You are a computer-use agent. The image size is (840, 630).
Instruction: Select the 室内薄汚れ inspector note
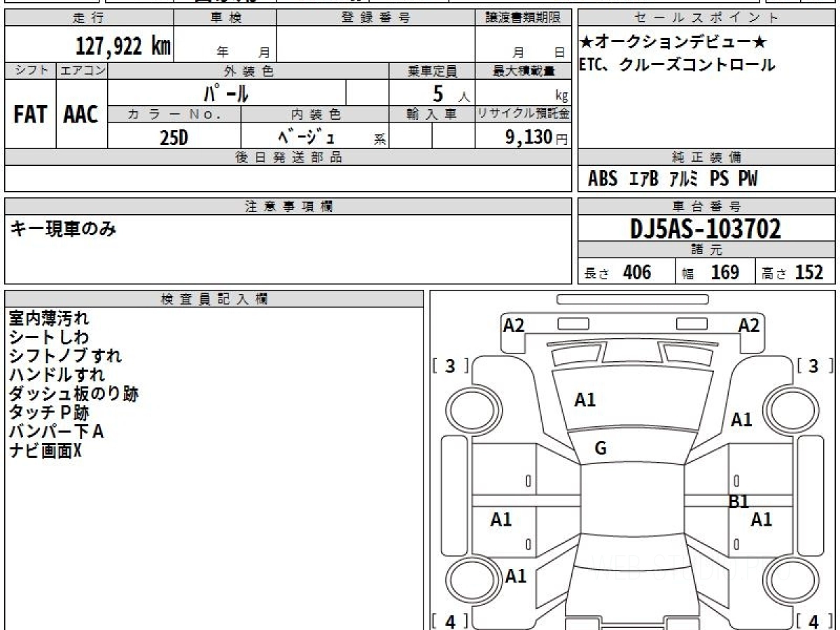point(50,318)
